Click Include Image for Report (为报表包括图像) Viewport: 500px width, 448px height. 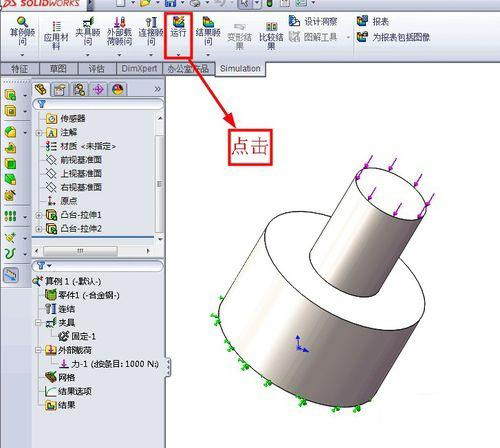(393, 37)
